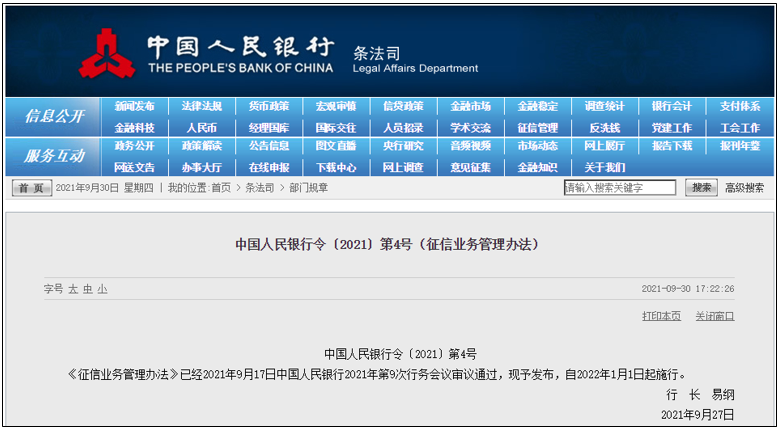Click the 服务互动 section header
781x430 pixels.
[55, 156]
